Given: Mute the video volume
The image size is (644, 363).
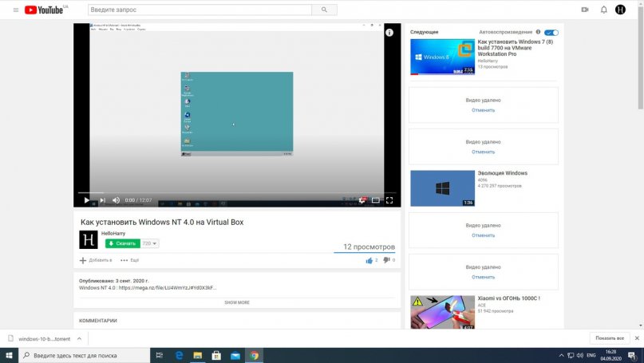Looking at the screenshot, I should coord(116,200).
